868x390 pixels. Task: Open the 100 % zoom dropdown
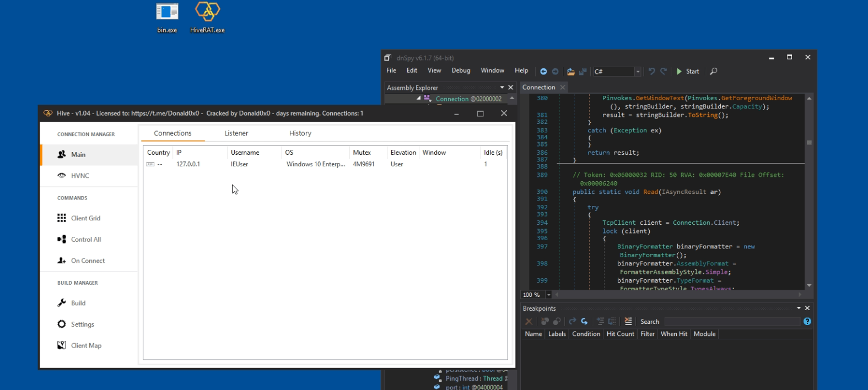[x=548, y=295]
